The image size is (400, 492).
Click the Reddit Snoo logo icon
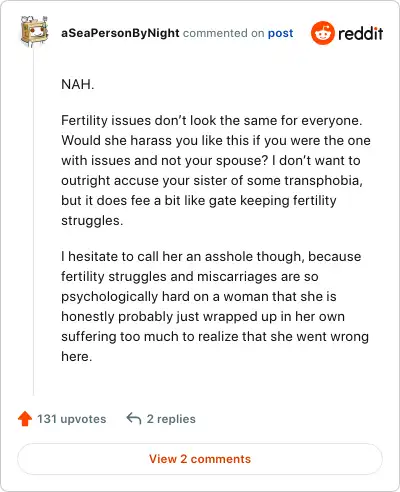coord(322,33)
